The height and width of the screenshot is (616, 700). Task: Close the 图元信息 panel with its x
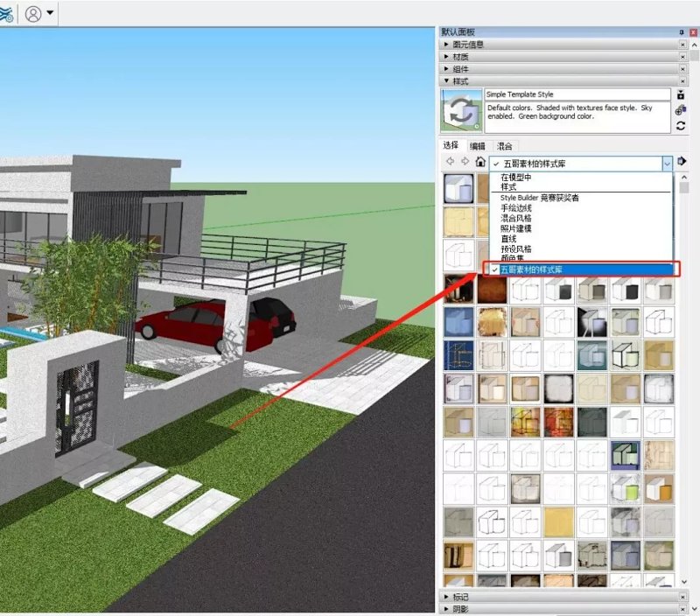(x=682, y=45)
